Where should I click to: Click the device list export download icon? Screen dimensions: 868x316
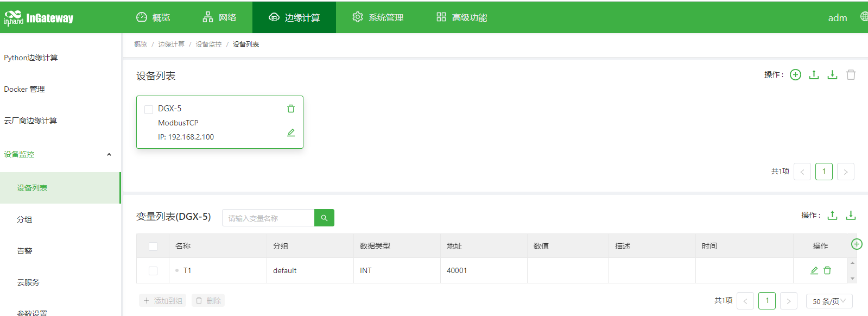[832, 75]
